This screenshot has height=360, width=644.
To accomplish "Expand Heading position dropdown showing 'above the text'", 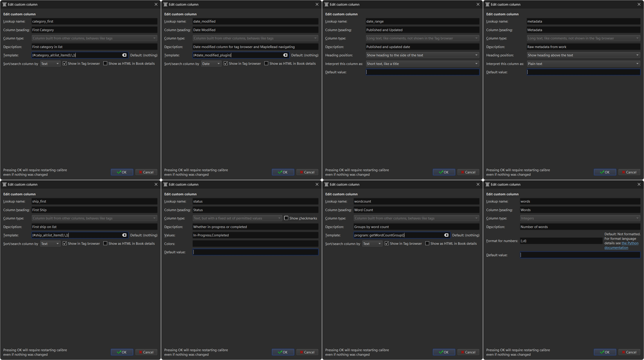I will [x=583, y=55].
